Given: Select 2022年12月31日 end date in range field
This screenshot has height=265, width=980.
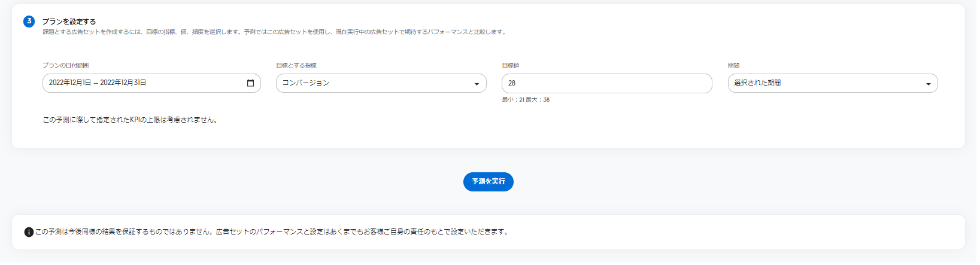Looking at the screenshot, I should [123, 83].
